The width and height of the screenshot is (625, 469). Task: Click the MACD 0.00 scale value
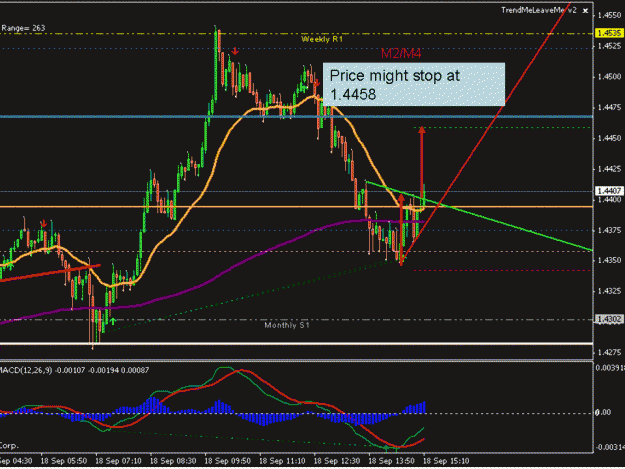click(x=603, y=412)
